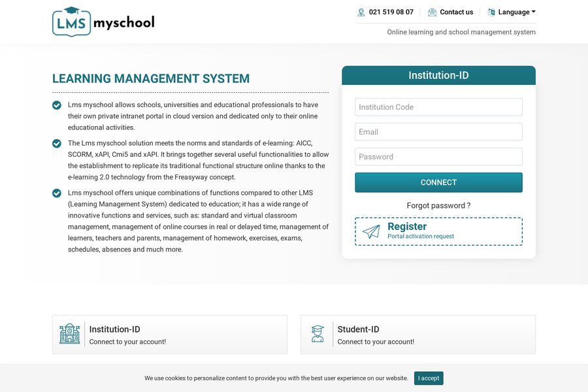Click the cookie notice text

pos(276,378)
